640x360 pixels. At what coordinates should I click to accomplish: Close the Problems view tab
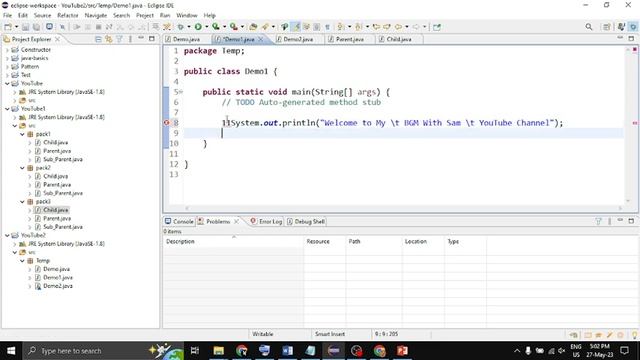click(236, 222)
